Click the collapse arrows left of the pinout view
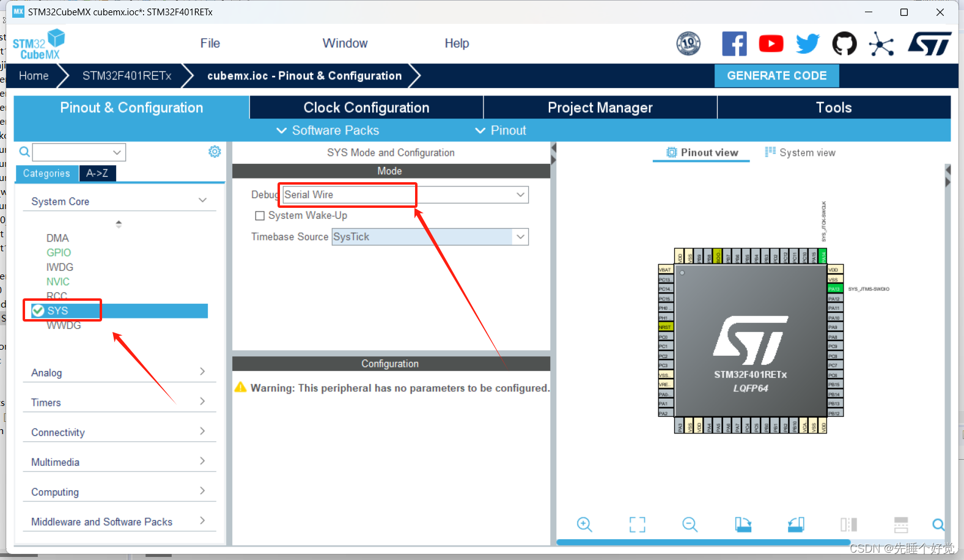 pos(553,154)
